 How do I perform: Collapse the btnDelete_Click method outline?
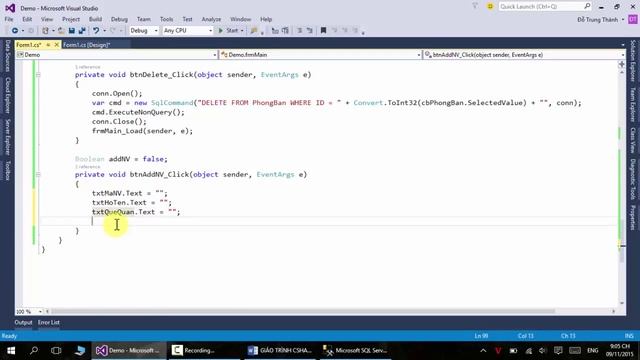click(38, 75)
